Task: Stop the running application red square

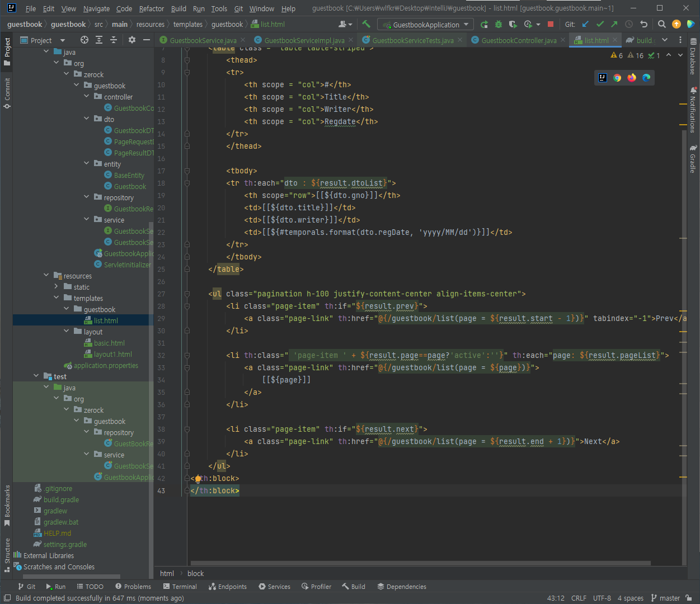Action: [x=551, y=24]
